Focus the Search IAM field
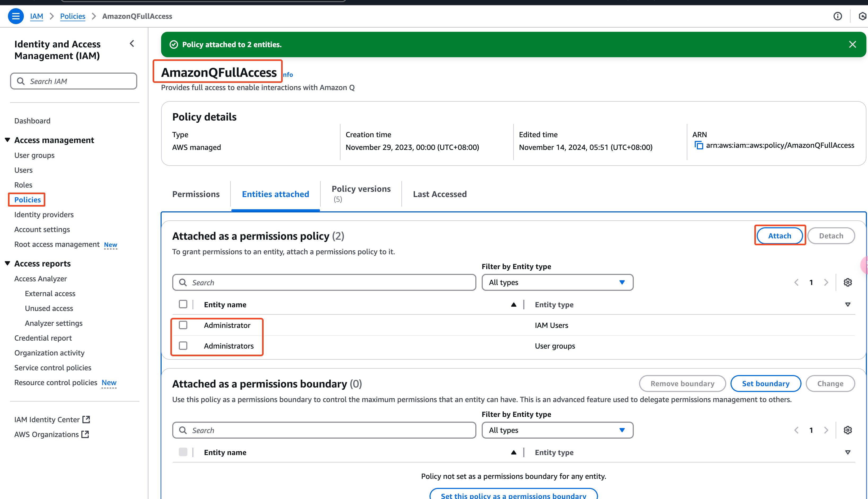This screenshot has width=868, height=499. pyautogui.click(x=74, y=81)
